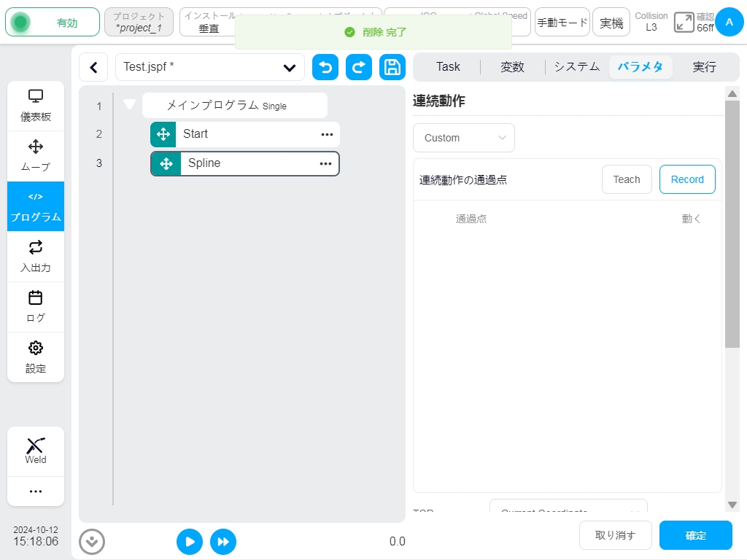The height and width of the screenshot is (560, 747).
Task: Expand the bottom panel chevron circle
Action: coord(92,542)
